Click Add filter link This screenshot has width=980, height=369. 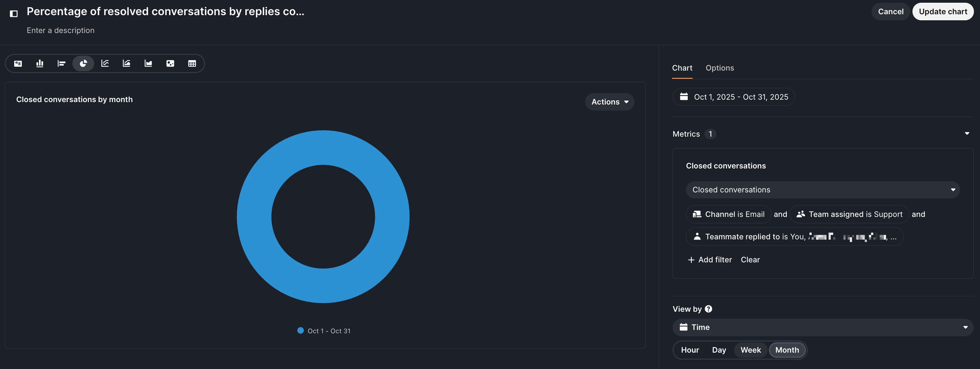710,260
